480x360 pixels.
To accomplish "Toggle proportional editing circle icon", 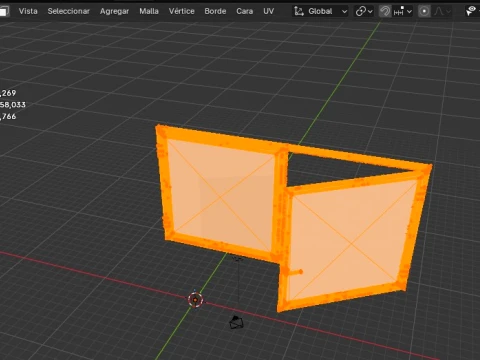I will (x=424, y=11).
